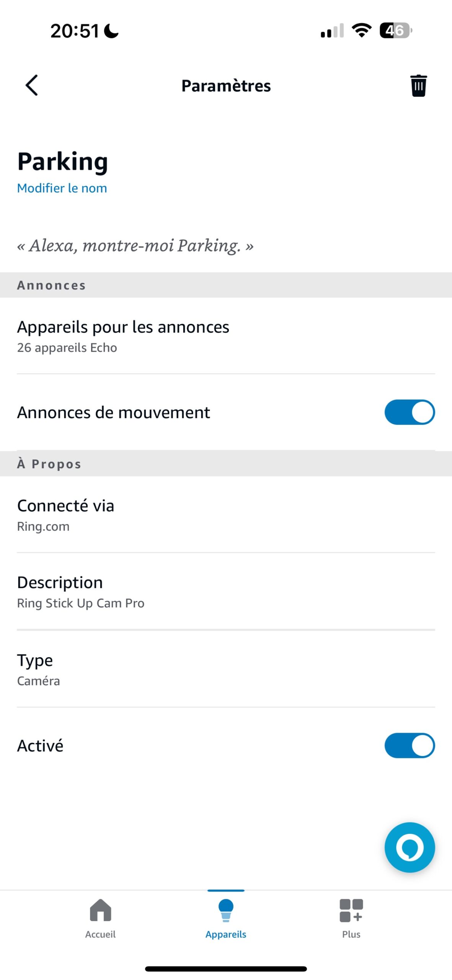Tap the clock time in status bar

click(75, 31)
